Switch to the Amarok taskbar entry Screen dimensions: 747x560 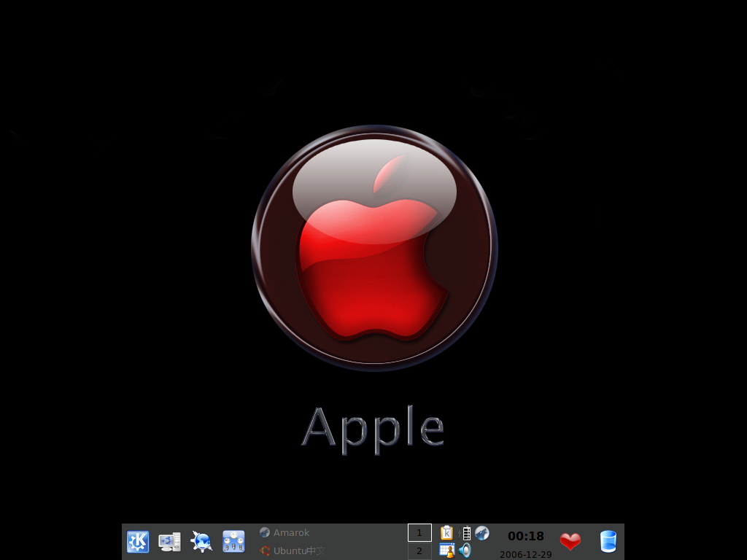click(285, 532)
